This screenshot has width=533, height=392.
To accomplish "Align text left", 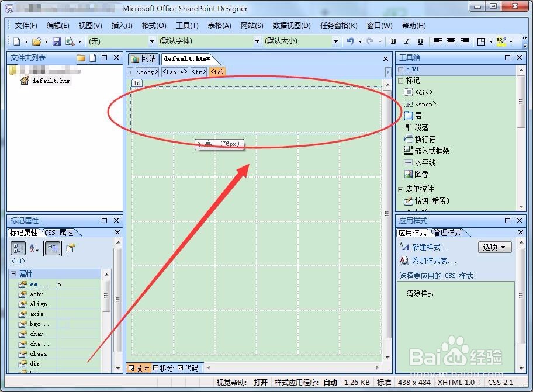I will coord(438,41).
